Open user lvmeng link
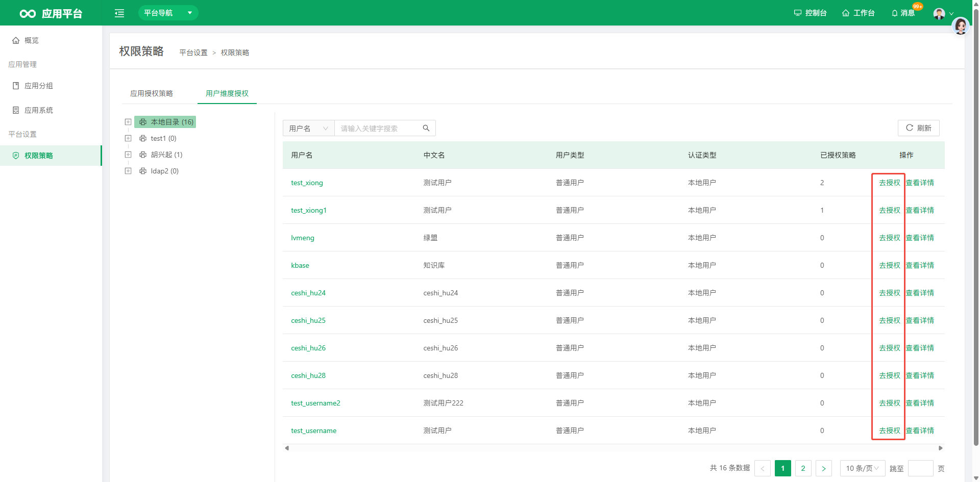Image resolution: width=980 pixels, height=482 pixels. point(303,238)
